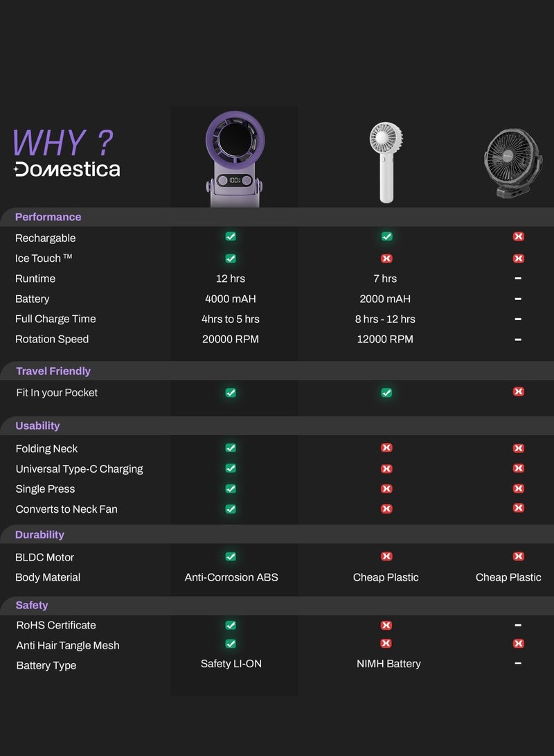Click the white fan's RoHS Certificate red X

coord(386,625)
